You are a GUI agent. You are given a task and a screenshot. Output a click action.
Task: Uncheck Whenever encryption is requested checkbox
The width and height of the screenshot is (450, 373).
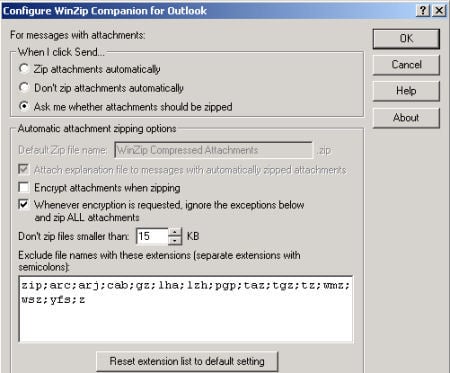tap(24, 204)
